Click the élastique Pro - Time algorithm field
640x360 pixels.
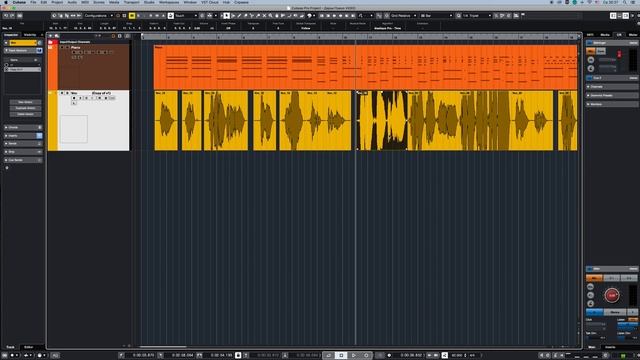tap(387, 28)
